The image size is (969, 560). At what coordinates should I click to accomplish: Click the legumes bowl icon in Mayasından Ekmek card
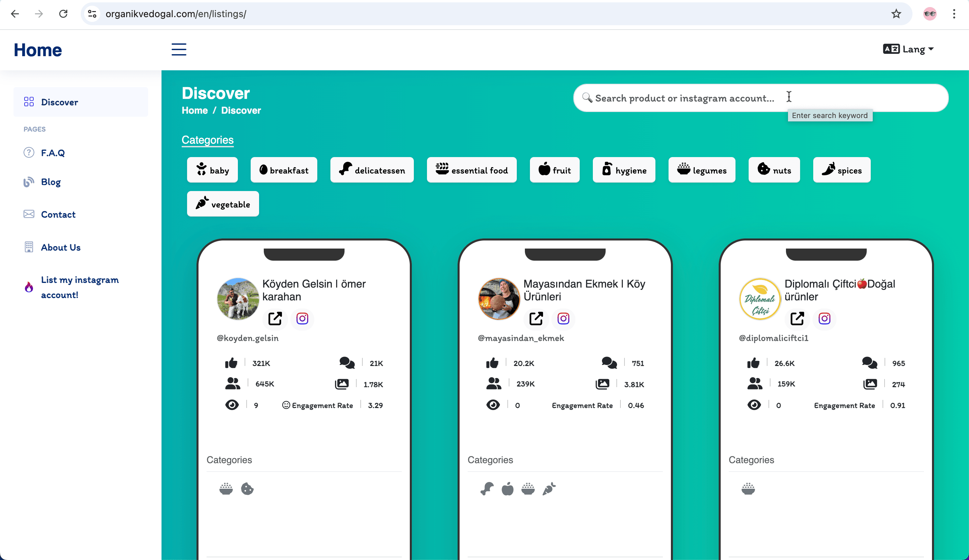(528, 489)
